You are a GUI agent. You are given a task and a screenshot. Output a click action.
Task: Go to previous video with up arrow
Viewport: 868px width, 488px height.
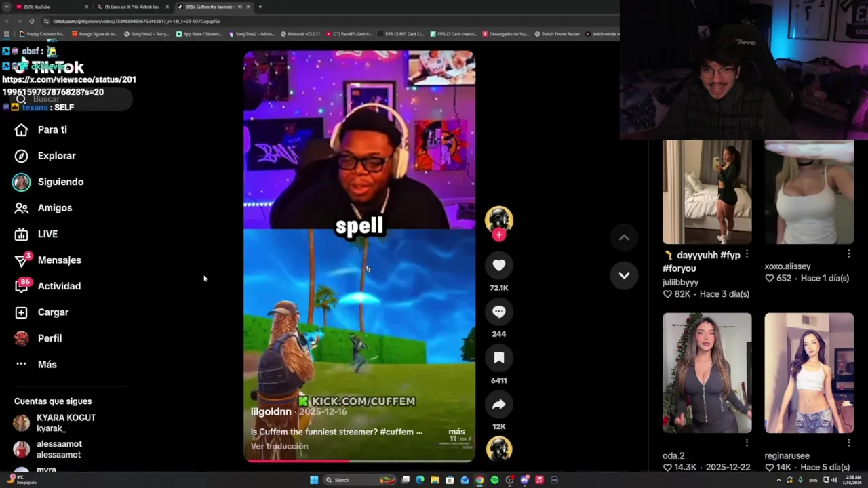(624, 237)
